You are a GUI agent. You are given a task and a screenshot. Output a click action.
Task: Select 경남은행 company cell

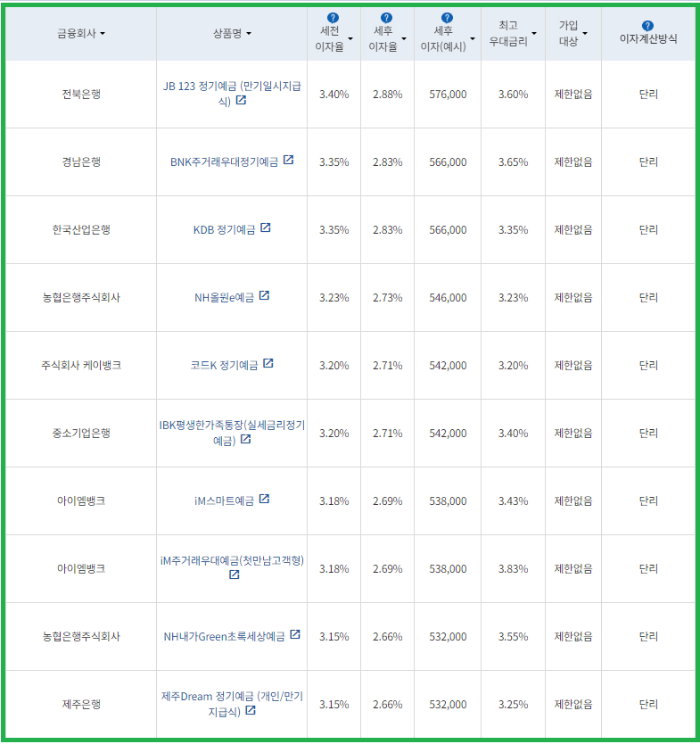click(81, 161)
